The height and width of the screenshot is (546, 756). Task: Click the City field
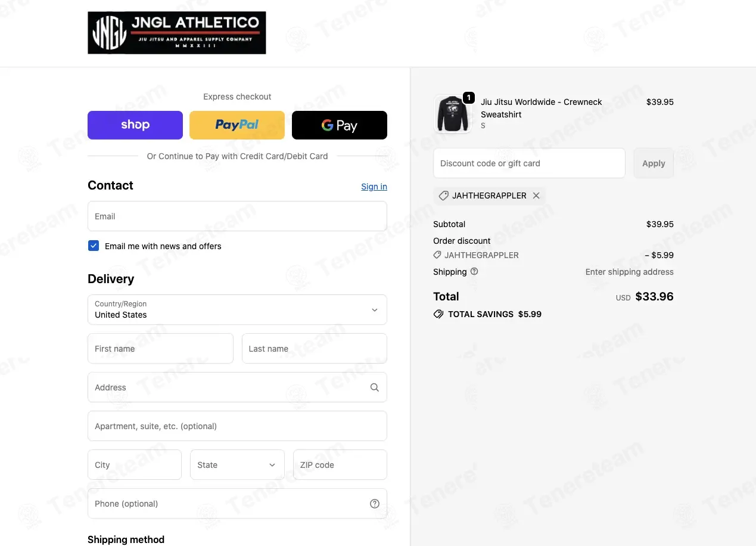pos(135,464)
